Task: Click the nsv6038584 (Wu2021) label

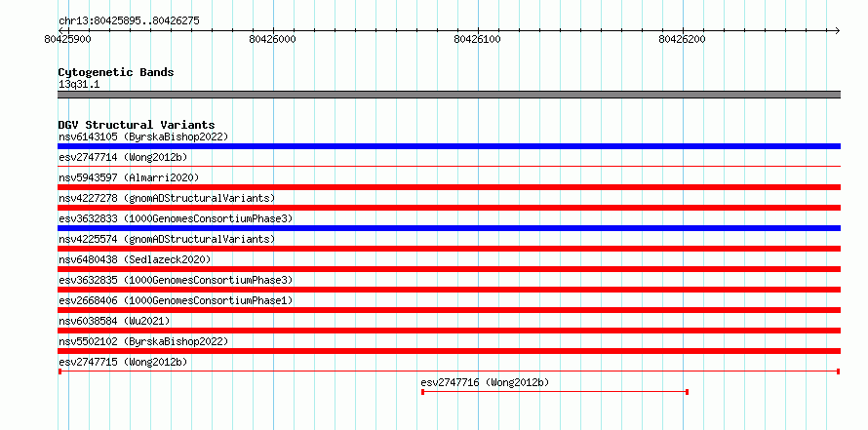Action: click(x=114, y=321)
